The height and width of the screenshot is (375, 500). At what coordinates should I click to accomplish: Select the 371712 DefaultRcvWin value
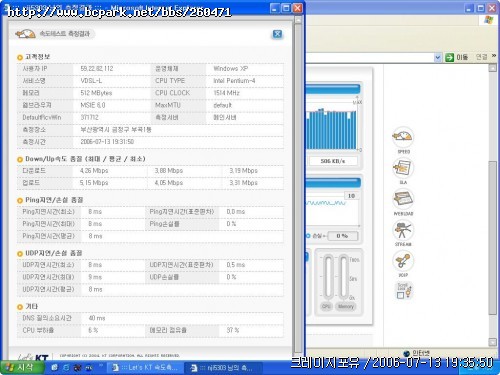pos(89,117)
